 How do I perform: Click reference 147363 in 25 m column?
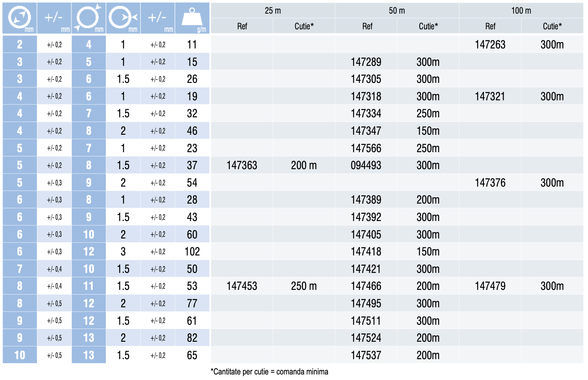242,165
